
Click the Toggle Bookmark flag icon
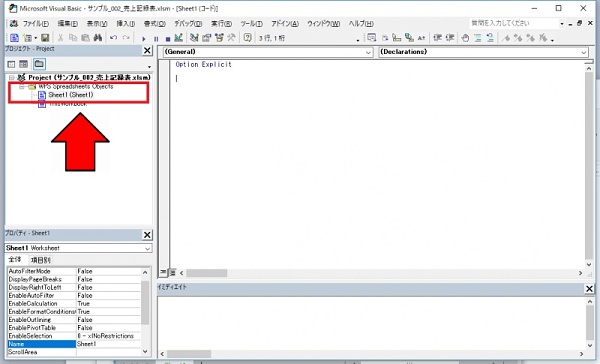click(x=506, y=38)
